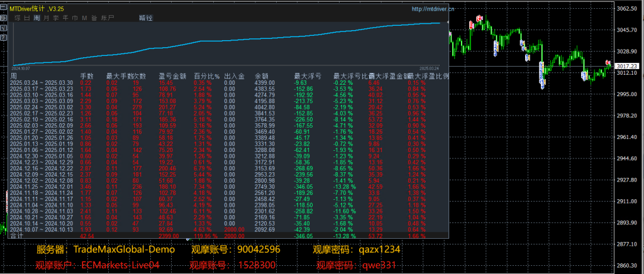Screen dimensions: 644x274
Task: Open the 账户 account tab
Action: pos(108,18)
